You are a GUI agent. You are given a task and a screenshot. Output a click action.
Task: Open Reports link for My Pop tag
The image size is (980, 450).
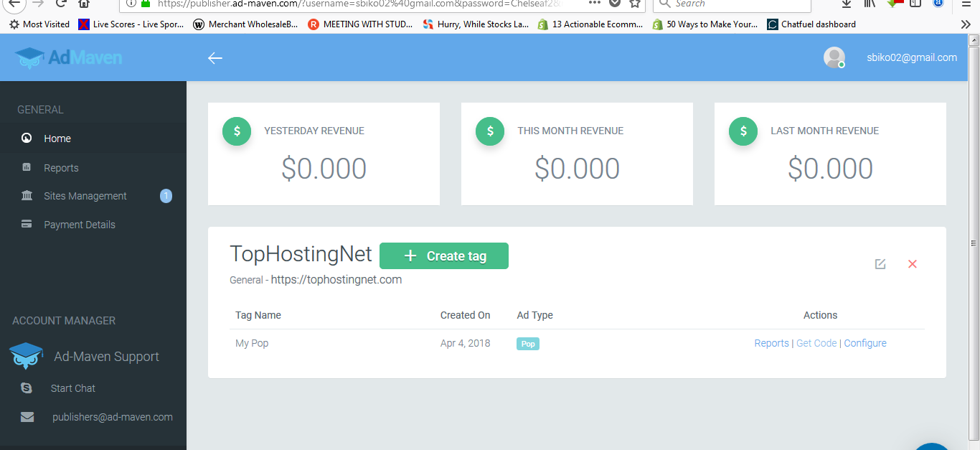[x=772, y=343]
